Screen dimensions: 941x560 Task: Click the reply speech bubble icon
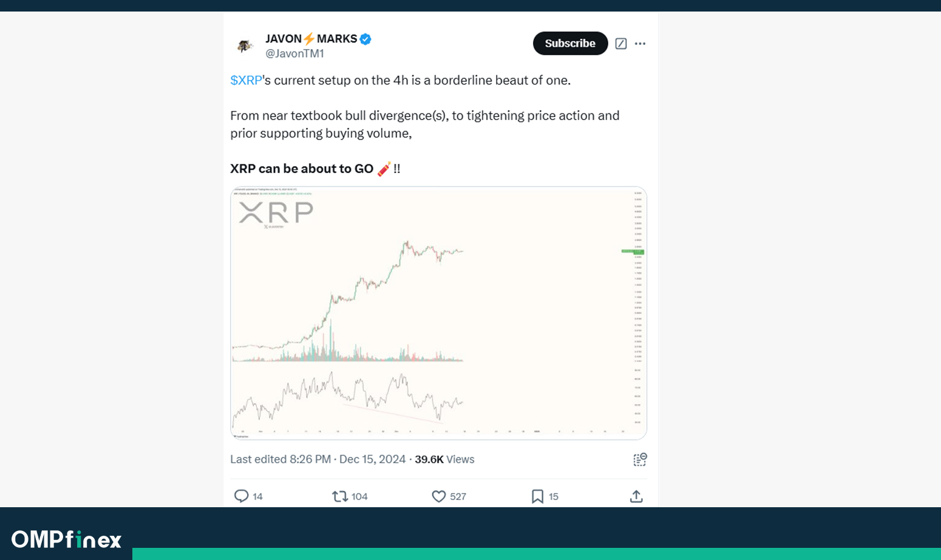click(x=241, y=496)
